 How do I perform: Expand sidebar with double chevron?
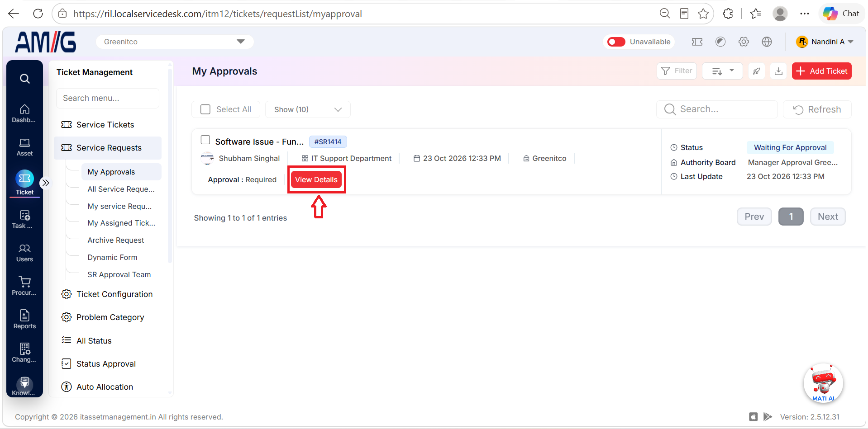[x=45, y=183]
